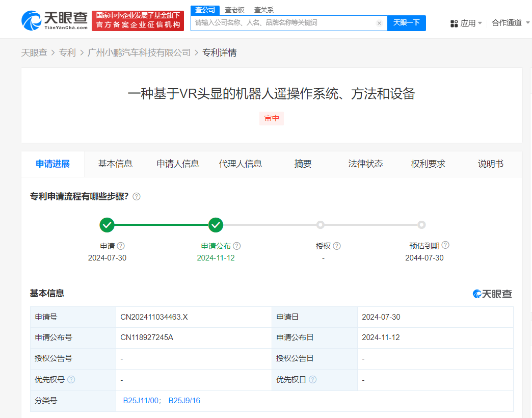Open the 应用 dropdown menu

(466, 23)
